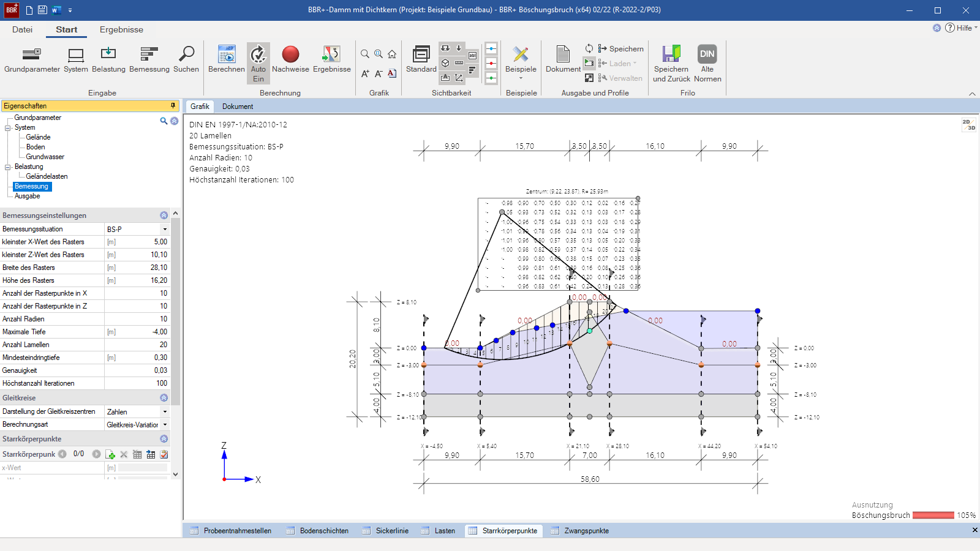Click the zoom window icon in Grafik
The height and width of the screenshot is (551, 980).
click(379, 54)
